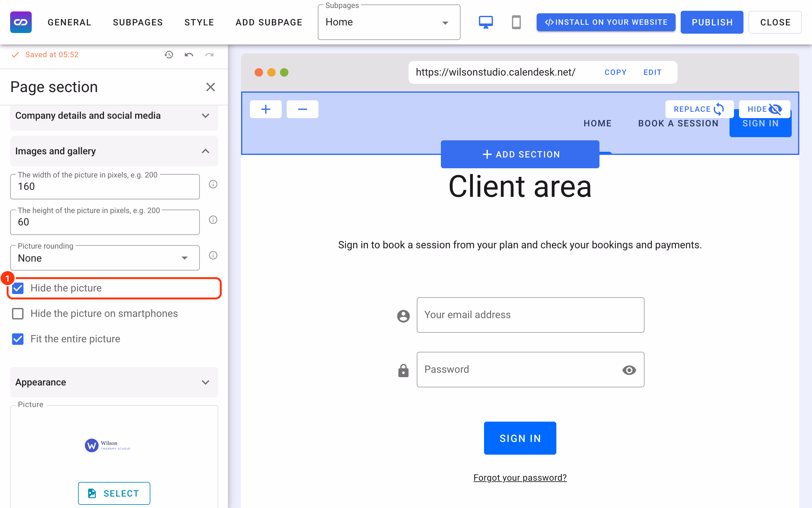Copy the website URL
Screen dimensions: 812x508
point(615,72)
